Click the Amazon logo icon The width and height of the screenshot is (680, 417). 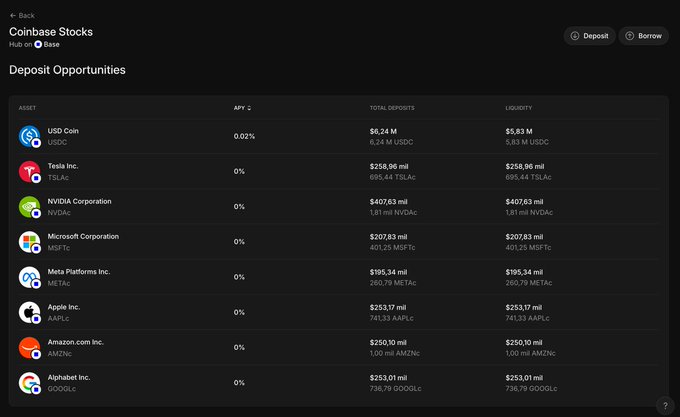tap(29, 348)
